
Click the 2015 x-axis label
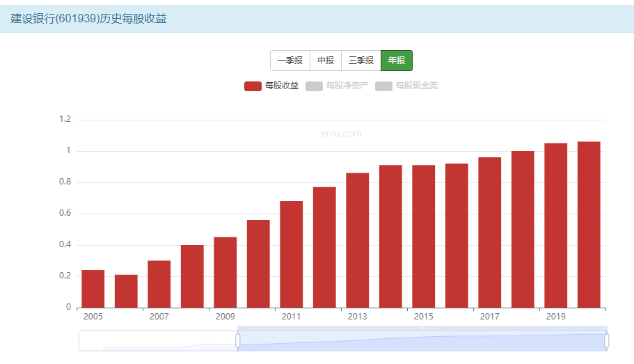tap(424, 317)
